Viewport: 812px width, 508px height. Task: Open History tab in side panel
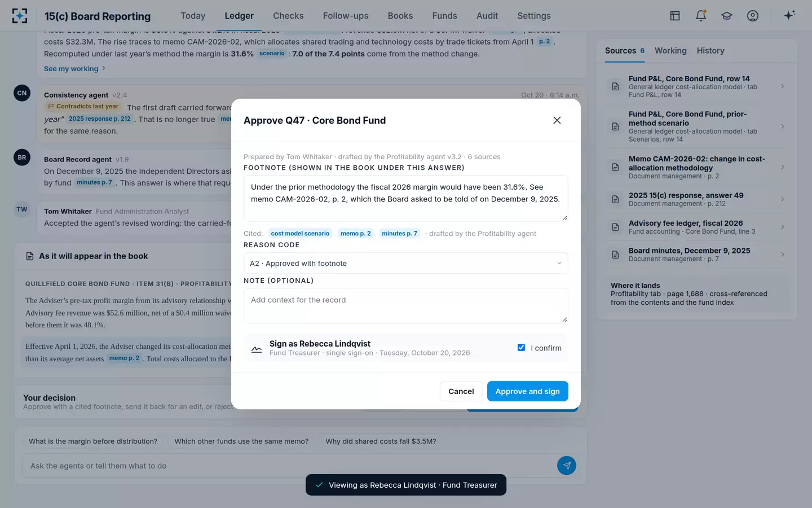(710, 51)
